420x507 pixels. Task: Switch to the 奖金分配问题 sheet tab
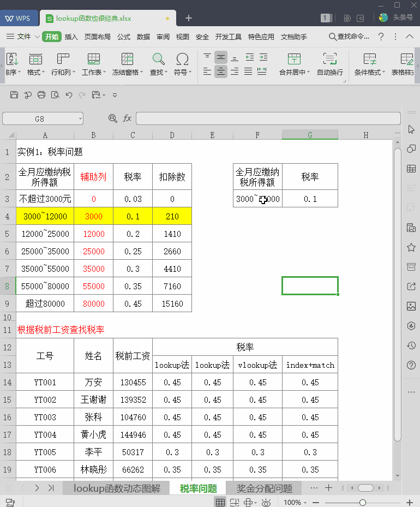(x=265, y=488)
